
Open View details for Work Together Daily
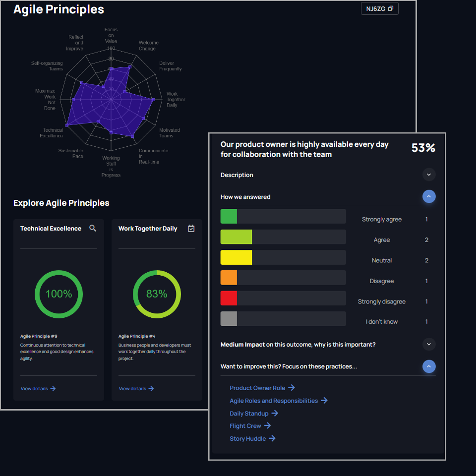click(136, 389)
